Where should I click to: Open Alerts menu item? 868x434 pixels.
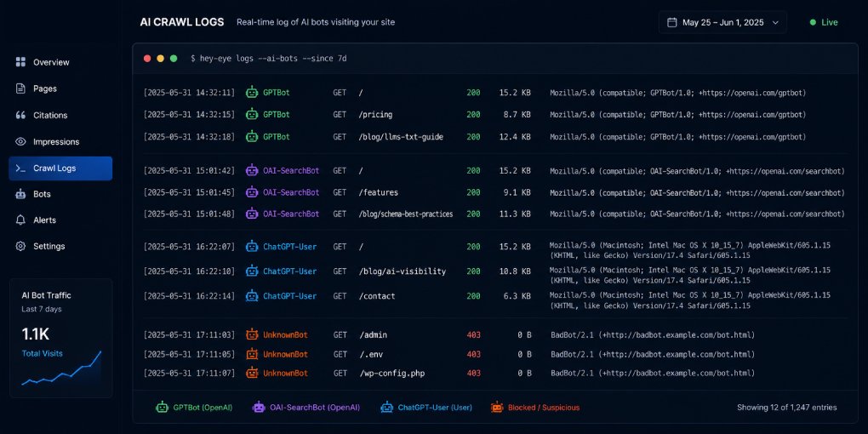60,220
